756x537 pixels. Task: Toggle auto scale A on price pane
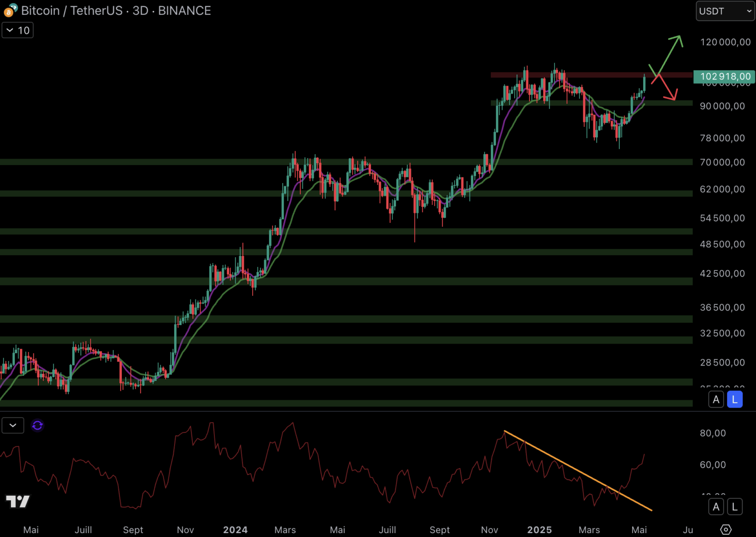pyautogui.click(x=716, y=399)
